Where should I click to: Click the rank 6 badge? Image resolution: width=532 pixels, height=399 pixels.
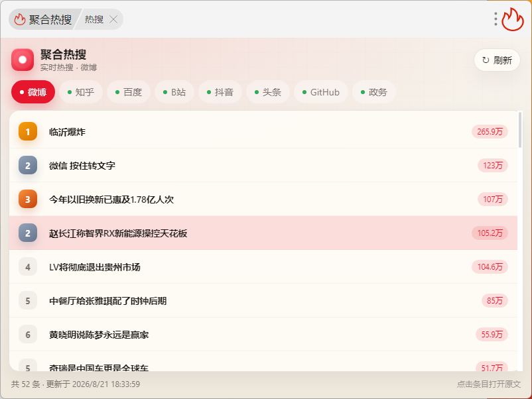(x=28, y=335)
